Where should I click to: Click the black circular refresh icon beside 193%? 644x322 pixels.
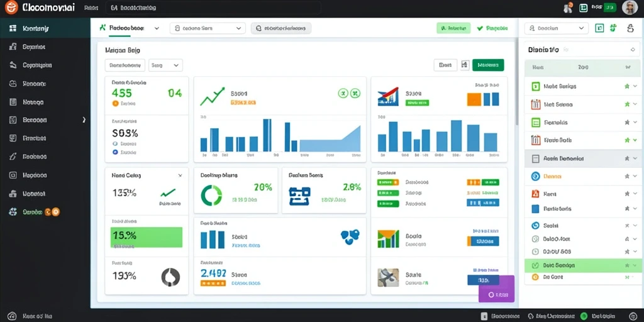click(x=170, y=277)
